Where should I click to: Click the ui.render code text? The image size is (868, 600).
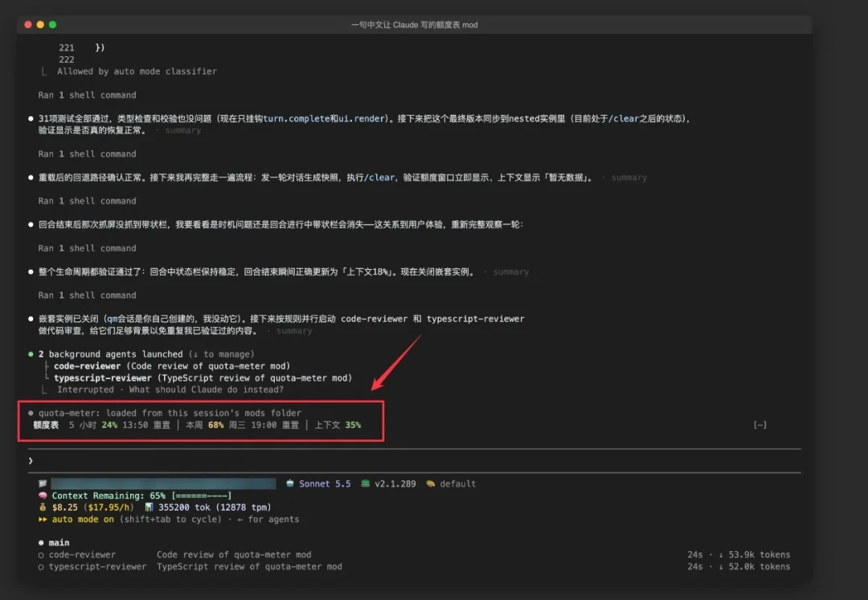(x=360, y=118)
